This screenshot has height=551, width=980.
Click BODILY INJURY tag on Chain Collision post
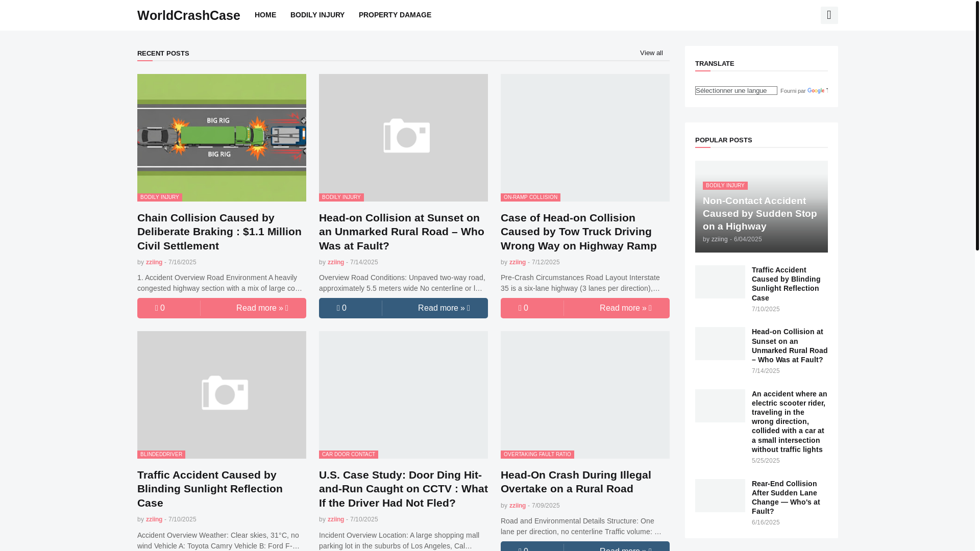(x=160, y=197)
